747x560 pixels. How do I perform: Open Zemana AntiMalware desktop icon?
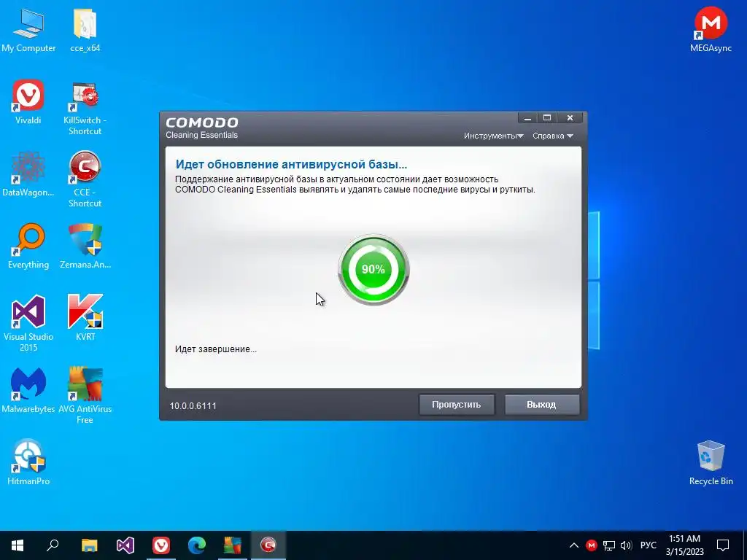[x=85, y=246]
